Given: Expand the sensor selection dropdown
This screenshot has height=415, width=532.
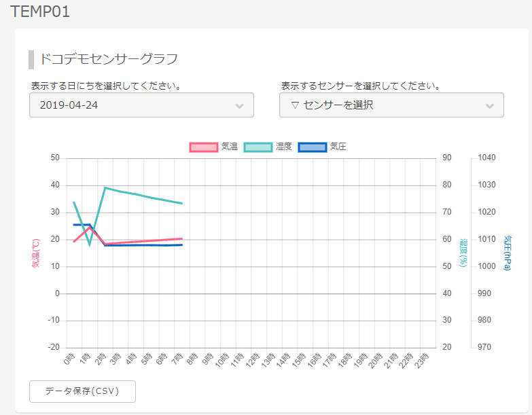Looking at the screenshot, I should [x=391, y=105].
